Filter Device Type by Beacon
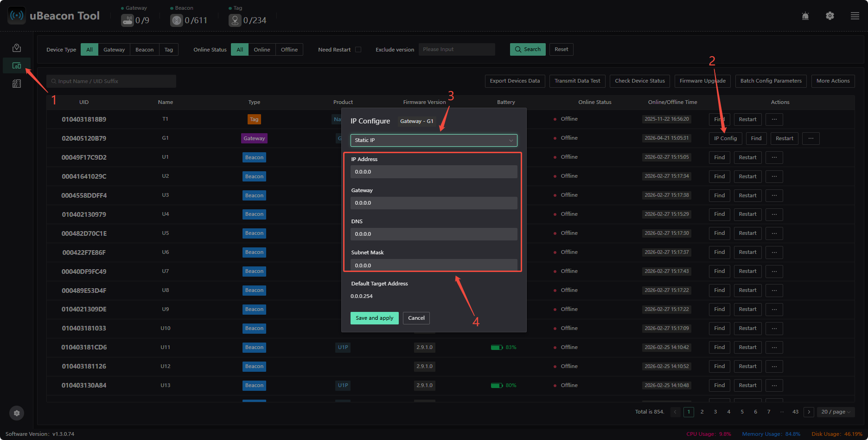This screenshot has height=440, width=868. point(145,50)
